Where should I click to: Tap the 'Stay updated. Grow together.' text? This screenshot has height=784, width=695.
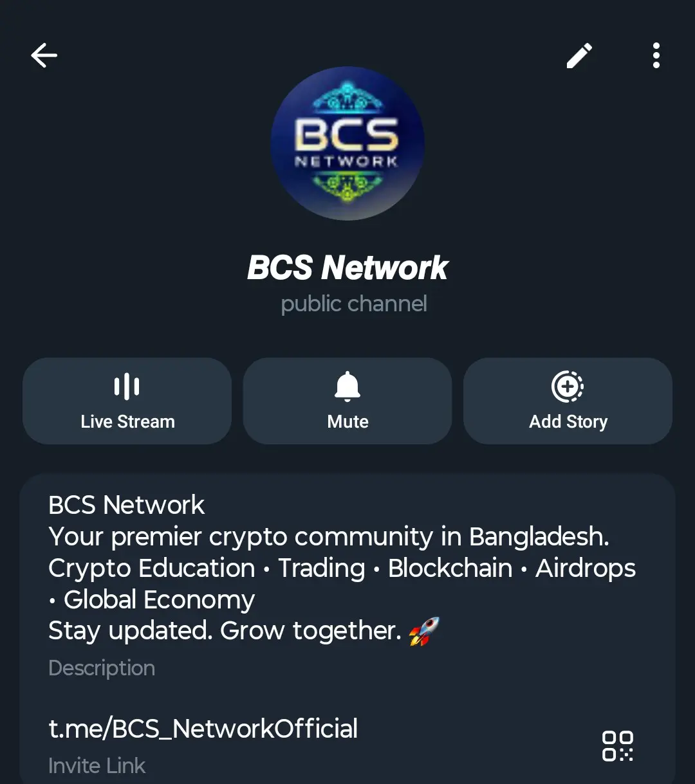coord(225,631)
